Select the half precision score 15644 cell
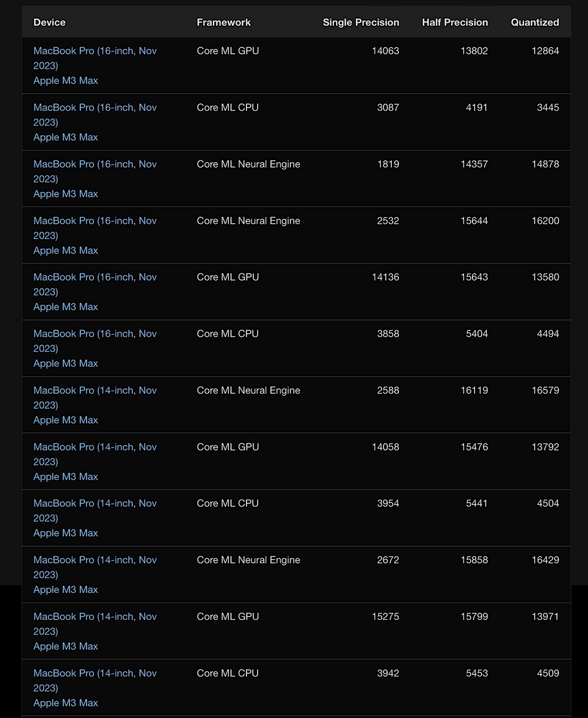This screenshot has height=718, width=588. 474,221
